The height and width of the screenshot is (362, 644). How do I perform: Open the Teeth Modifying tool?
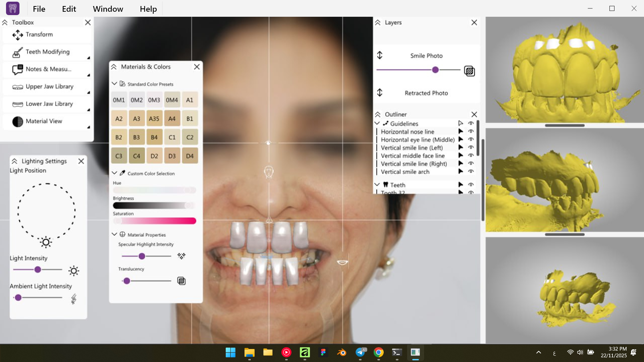click(47, 52)
